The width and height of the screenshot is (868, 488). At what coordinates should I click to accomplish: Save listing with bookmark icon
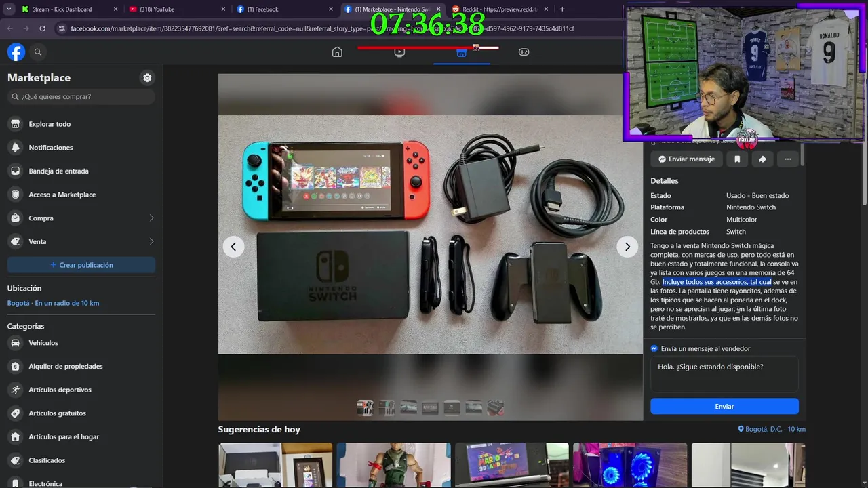[737, 159]
